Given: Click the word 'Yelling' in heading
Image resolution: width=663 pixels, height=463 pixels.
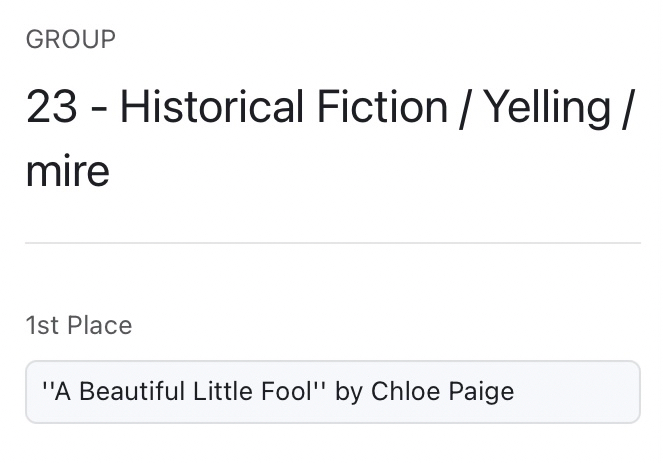Looking at the screenshot, I should 547,107.
